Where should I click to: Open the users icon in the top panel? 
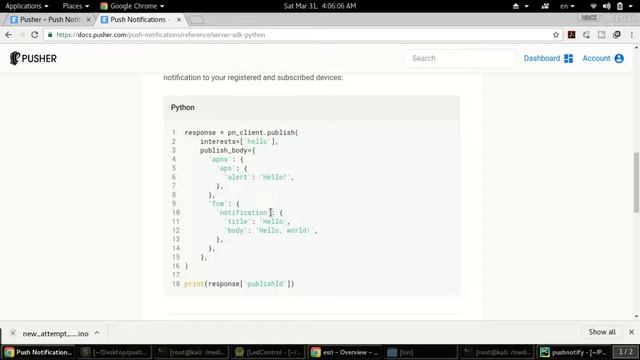(545, 6)
